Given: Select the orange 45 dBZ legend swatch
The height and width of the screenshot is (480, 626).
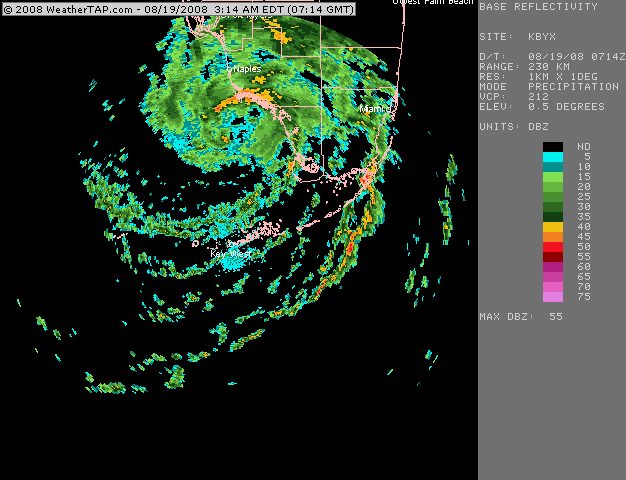Looking at the screenshot, I should coord(553,237).
